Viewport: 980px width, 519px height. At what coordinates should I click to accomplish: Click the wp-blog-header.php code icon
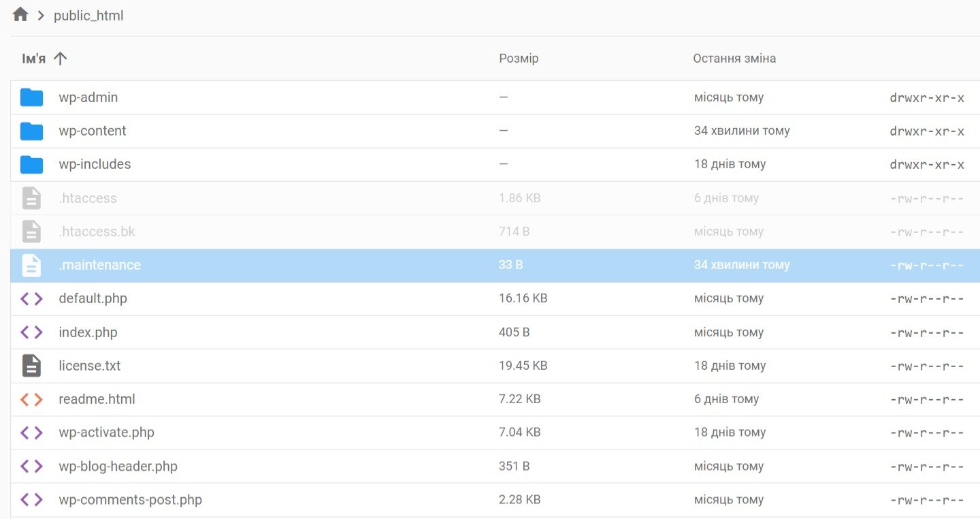[31, 467]
